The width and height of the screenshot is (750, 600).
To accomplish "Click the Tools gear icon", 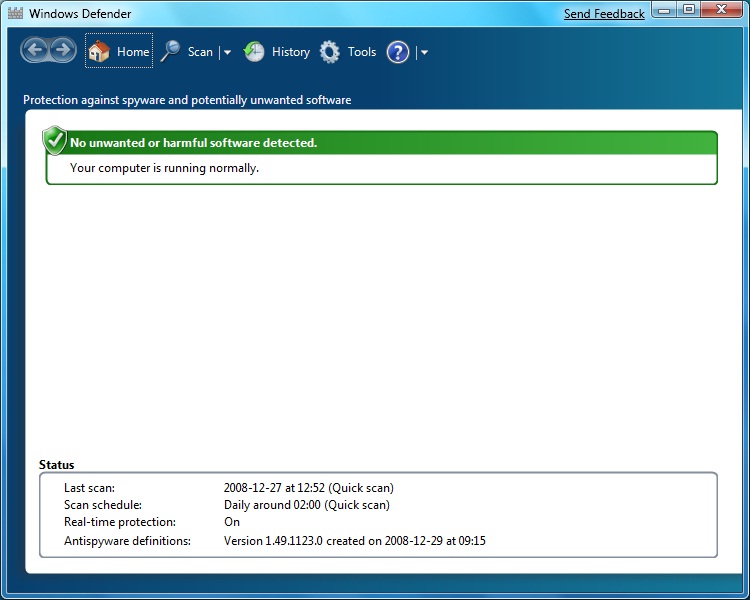I will [x=330, y=52].
